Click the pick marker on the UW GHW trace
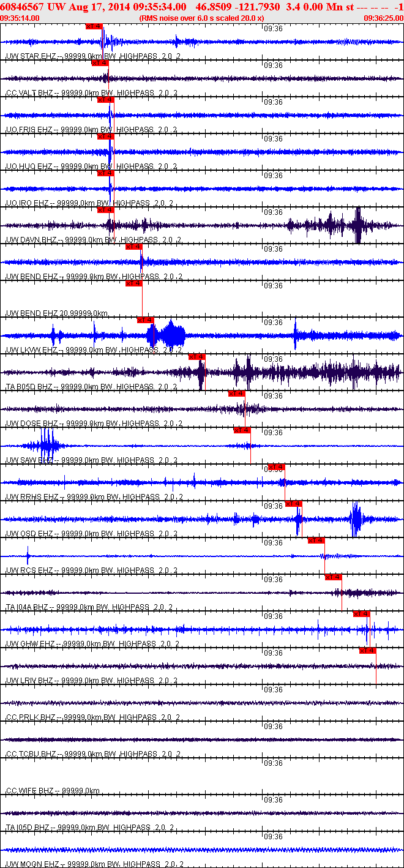Image resolution: width=404 pixels, height=868 pixels. point(362,614)
